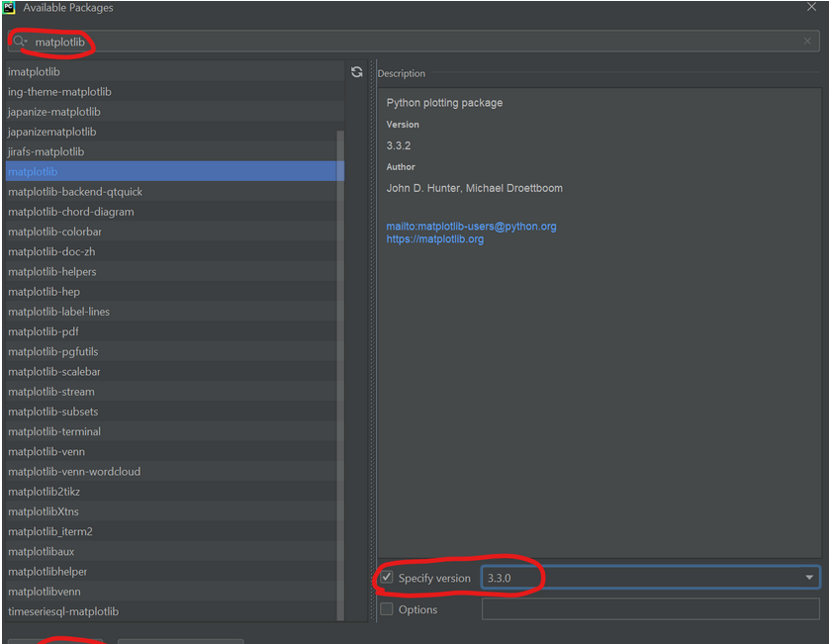Select the matplotlib-venn package
This screenshot has height=644, width=829.
pyautogui.click(x=174, y=451)
